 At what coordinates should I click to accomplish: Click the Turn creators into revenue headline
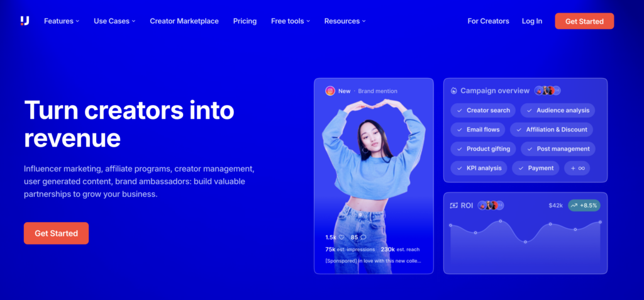click(x=129, y=124)
